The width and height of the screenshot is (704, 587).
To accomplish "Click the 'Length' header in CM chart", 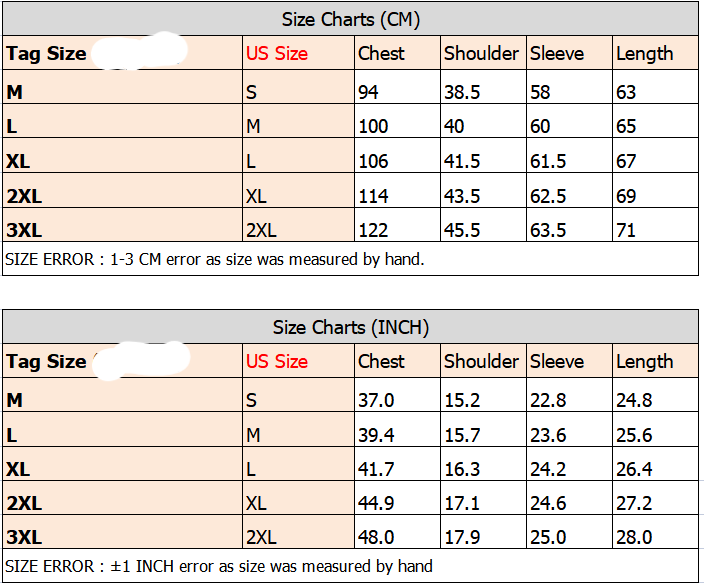I will coord(645,54).
